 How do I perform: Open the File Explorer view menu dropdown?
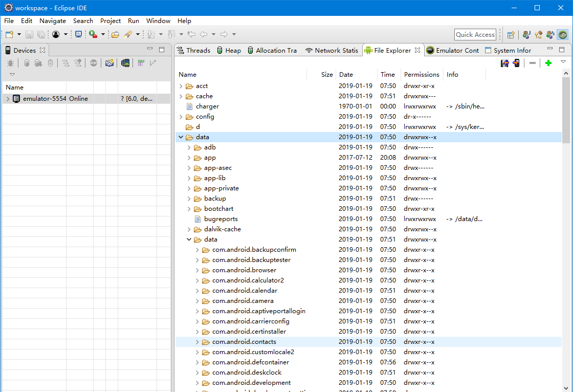(x=563, y=62)
